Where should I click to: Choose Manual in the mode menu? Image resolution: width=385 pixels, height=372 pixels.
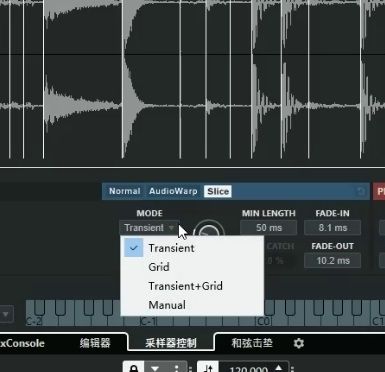point(192,305)
